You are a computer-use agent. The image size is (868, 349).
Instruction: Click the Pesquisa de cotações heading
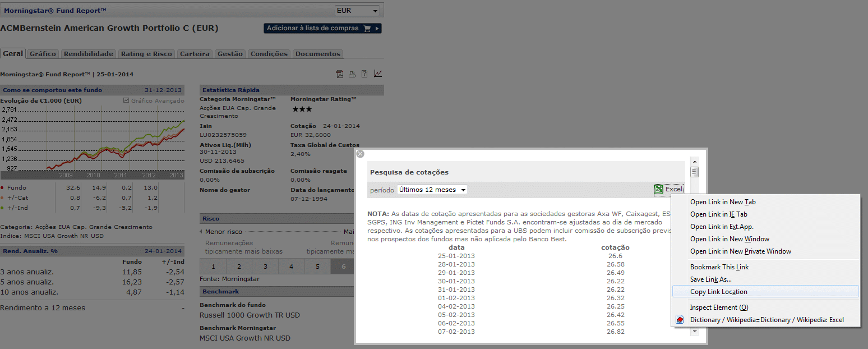[409, 172]
